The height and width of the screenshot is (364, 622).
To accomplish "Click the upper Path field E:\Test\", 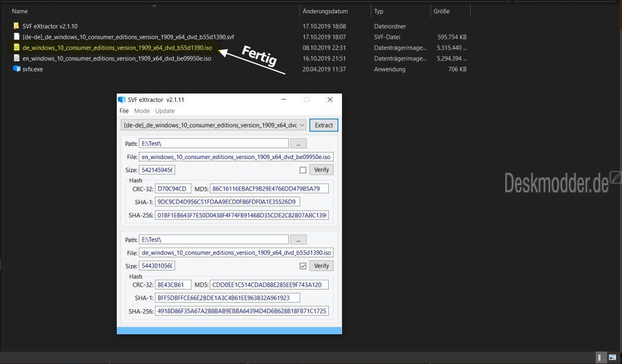I will click(214, 144).
